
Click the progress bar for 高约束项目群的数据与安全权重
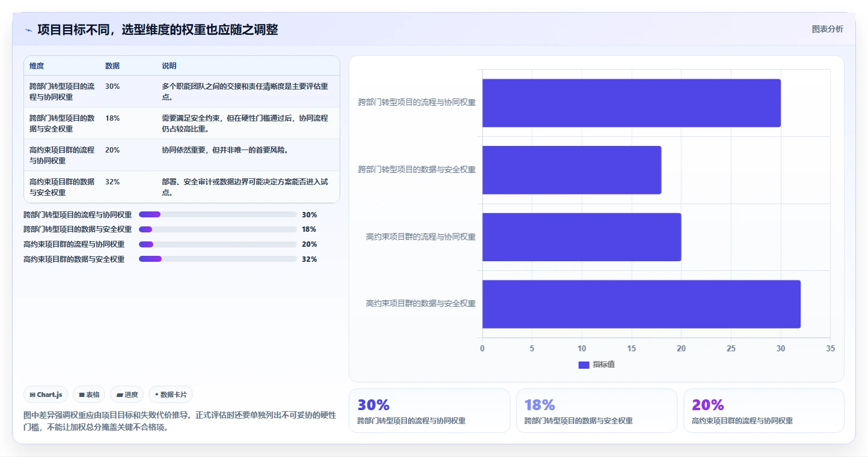[x=218, y=259]
